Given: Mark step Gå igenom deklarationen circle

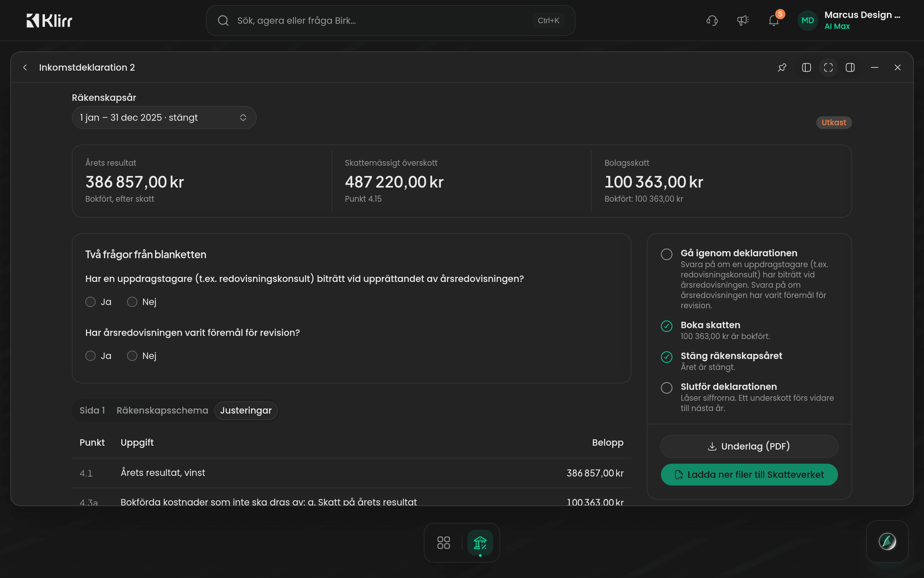Looking at the screenshot, I should point(667,254).
